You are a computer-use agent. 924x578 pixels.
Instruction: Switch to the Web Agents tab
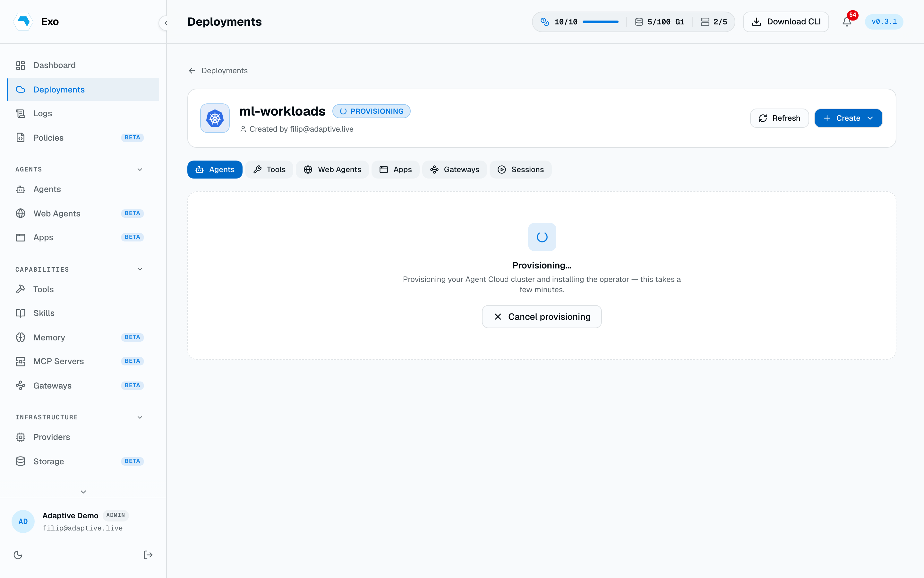coord(332,169)
